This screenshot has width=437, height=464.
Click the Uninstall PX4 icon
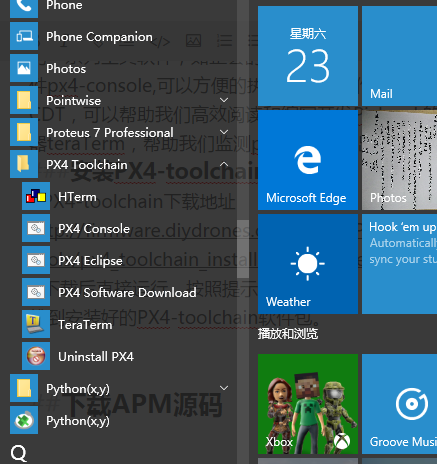[x=36, y=356]
